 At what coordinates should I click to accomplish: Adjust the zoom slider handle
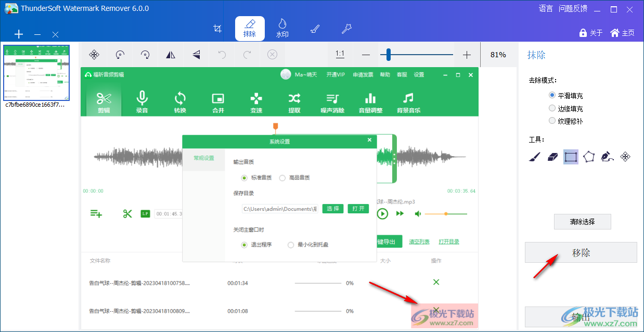click(x=388, y=55)
